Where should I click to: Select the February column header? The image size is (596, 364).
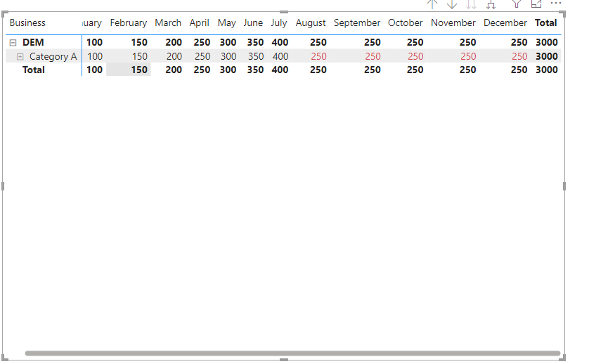click(x=129, y=22)
